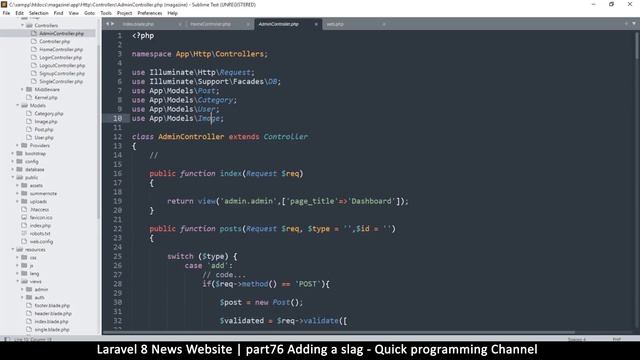The image size is (640, 360).
Task: Close the index.blade.php tab
Action: pyautogui.click(x=180, y=24)
